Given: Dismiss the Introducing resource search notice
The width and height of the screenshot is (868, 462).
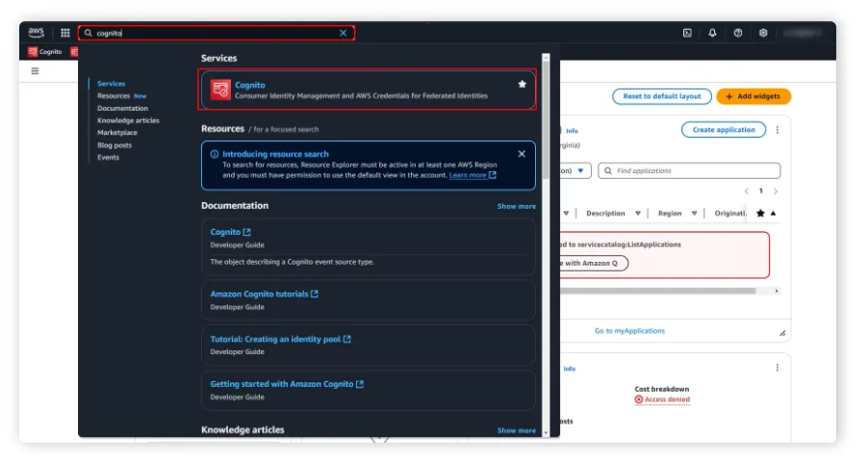Looking at the screenshot, I should coord(522,154).
